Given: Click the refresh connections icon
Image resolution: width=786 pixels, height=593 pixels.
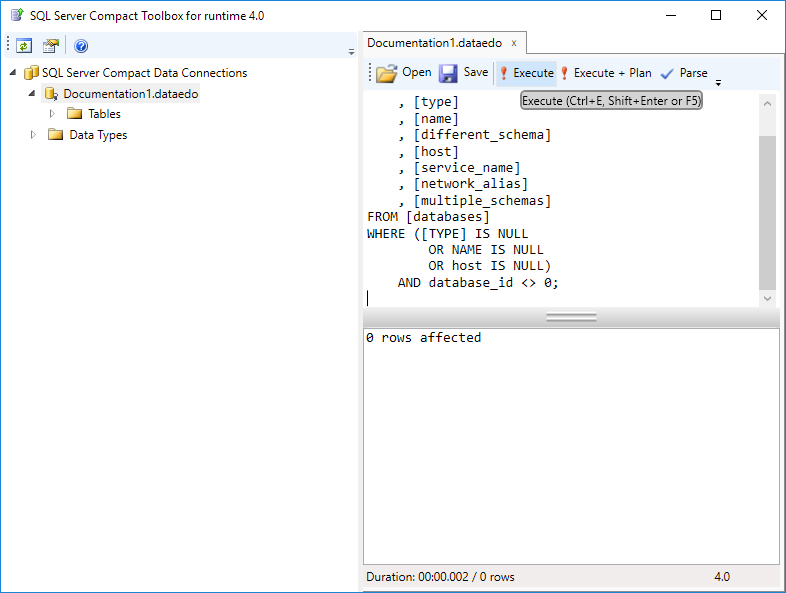Looking at the screenshot, I should pyautogui.click(x=24, y=46).
